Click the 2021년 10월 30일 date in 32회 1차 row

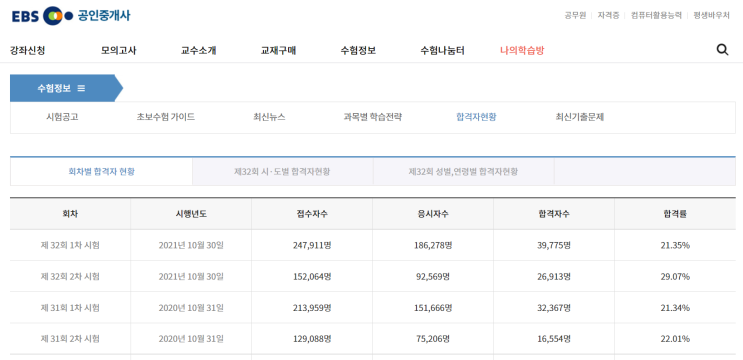tap(191, 245)
